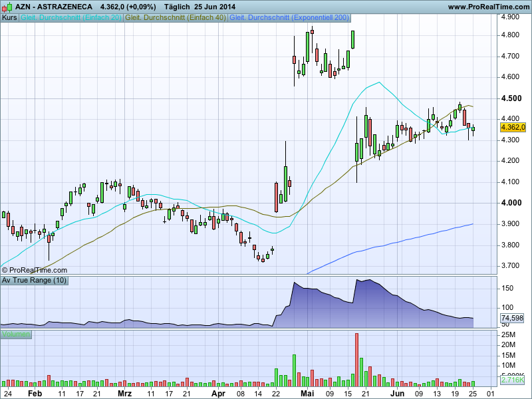Click the current price tag 4.362,0
This screenshot has height=399, width=532.
coord(513,127)
